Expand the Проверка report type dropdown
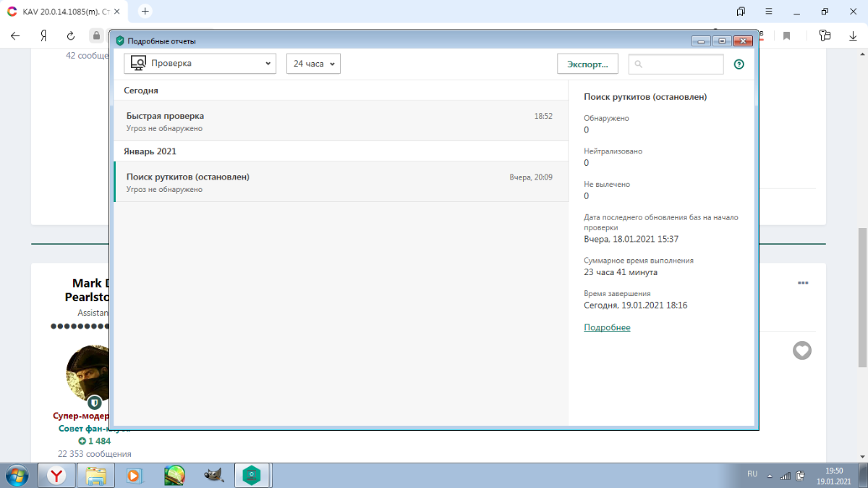Screen dimensions: 868x488 point(200,64)
